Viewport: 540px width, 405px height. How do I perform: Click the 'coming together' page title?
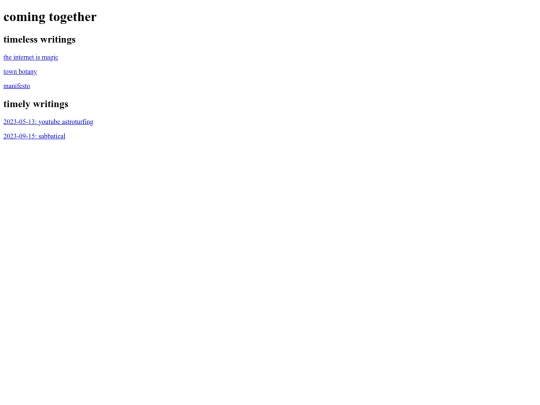pos(50,17)
